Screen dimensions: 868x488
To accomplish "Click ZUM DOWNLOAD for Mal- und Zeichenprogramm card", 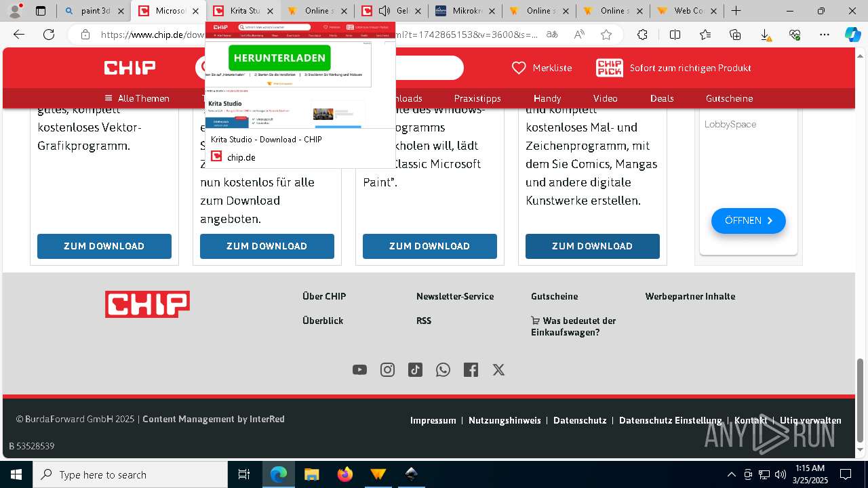I will click(593, 246).
